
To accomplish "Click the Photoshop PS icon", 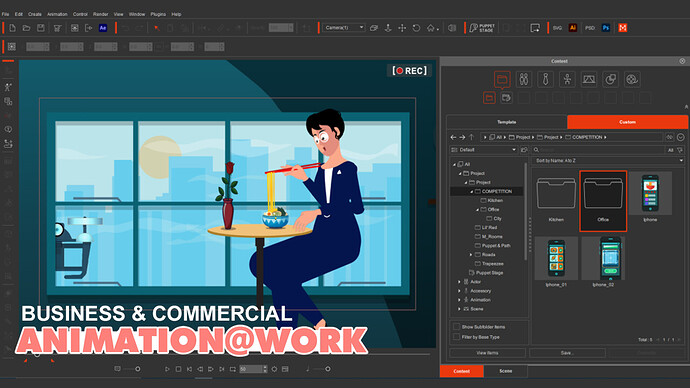I will pyautogui.click(x=606, y=28).
